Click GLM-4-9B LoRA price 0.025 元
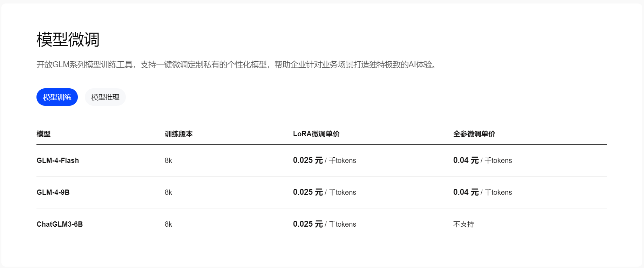644x268 pixels. (308, 192)
